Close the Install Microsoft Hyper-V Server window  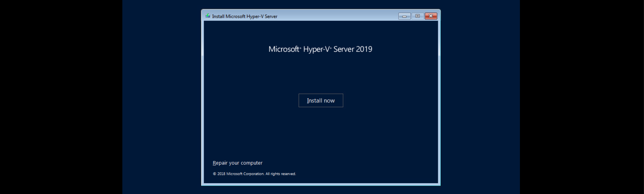tap(431, 16)
